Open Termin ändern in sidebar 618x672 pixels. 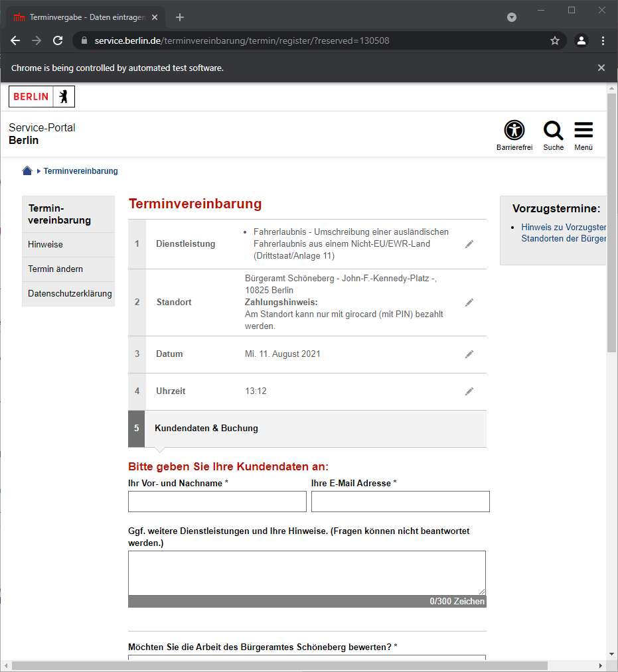(x=68, y=269)
